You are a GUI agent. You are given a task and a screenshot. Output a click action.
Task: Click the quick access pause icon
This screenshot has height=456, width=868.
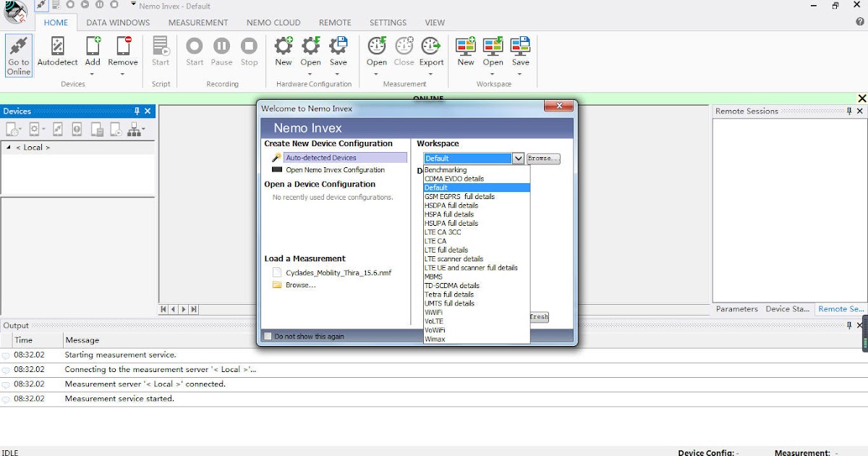98,5
